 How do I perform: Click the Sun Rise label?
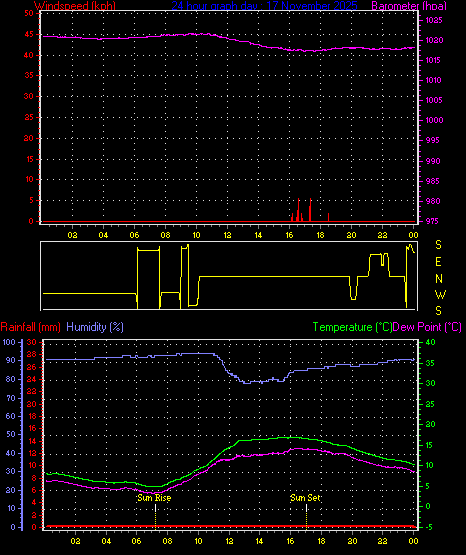pyautogui.click(x=154, y=498)
